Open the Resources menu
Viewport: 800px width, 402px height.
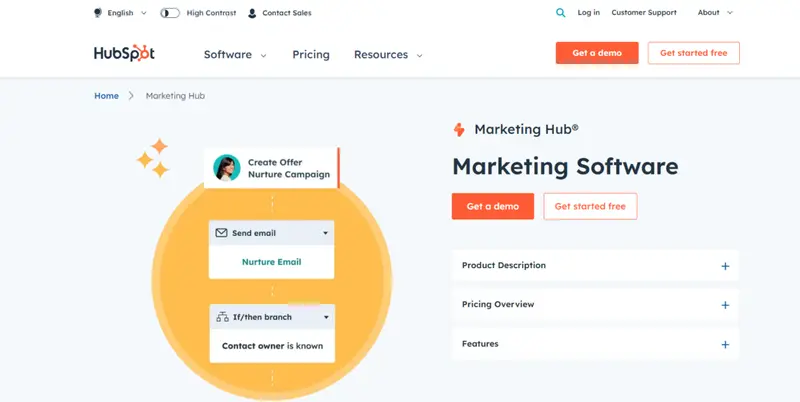pyautogui.click(x=388, y=54)
